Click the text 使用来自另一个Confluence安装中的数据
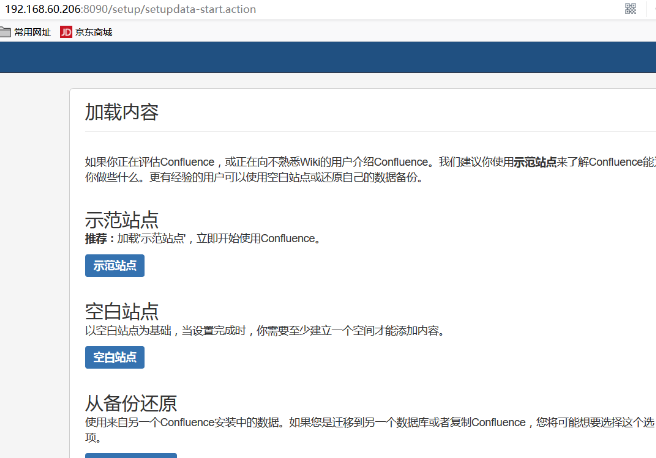Viewport: 656px width, 458px height. 182,422
